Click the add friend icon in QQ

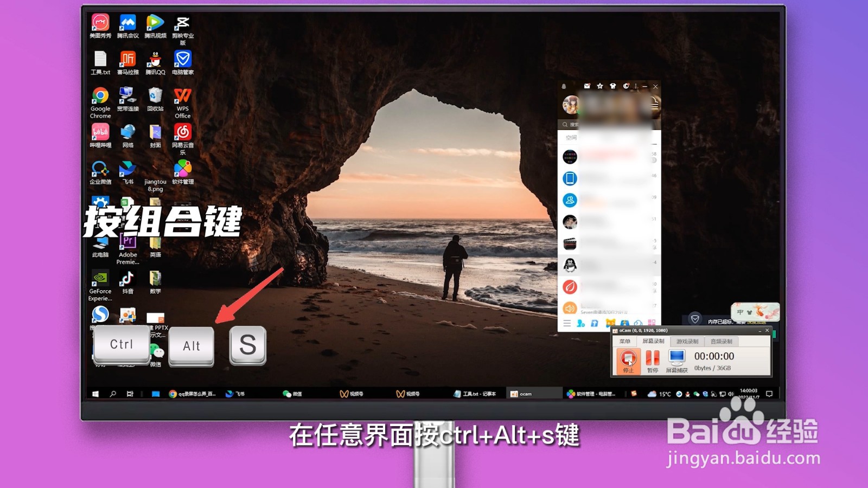point(581,323)
